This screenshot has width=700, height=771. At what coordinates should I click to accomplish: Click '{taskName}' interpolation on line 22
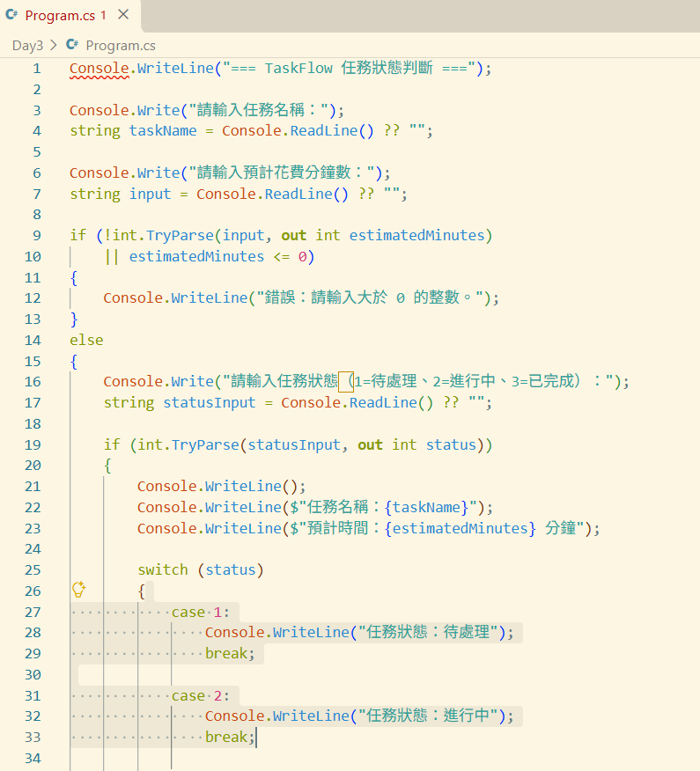tap(426, 508)
